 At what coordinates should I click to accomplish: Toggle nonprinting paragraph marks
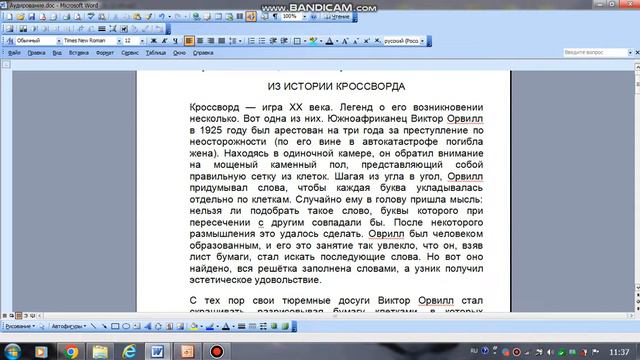pyautogui.click(x=275, y=17)
